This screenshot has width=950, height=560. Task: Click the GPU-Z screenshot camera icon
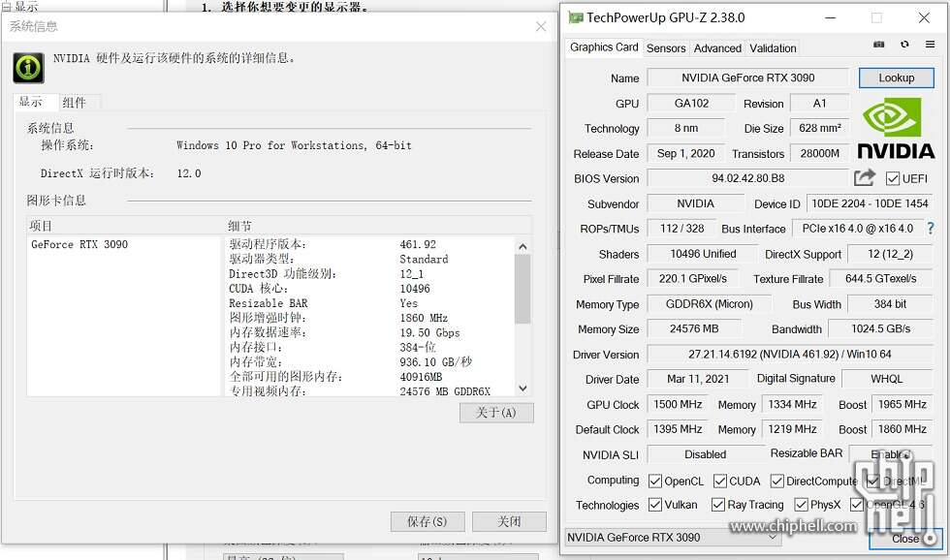tap(879, 45)
